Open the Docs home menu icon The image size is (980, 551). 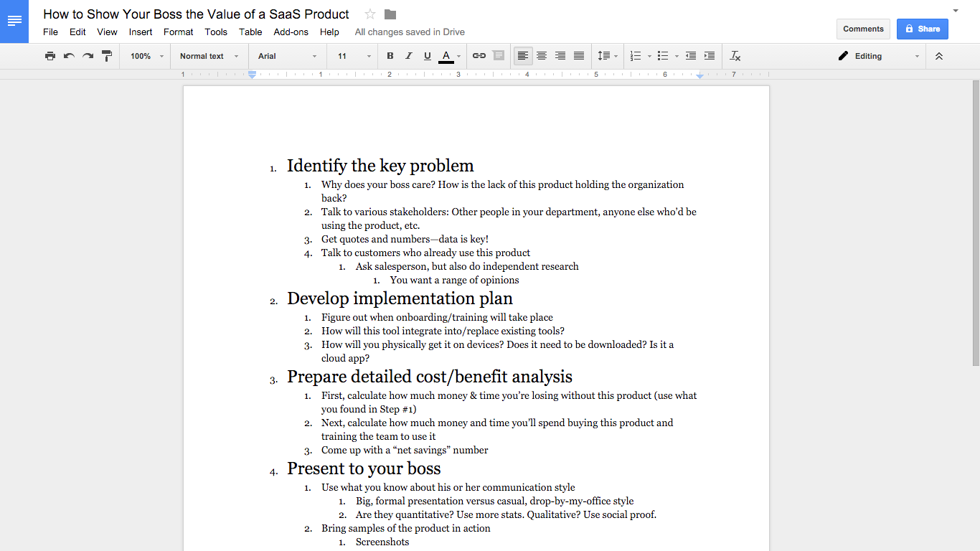(14, 21)
